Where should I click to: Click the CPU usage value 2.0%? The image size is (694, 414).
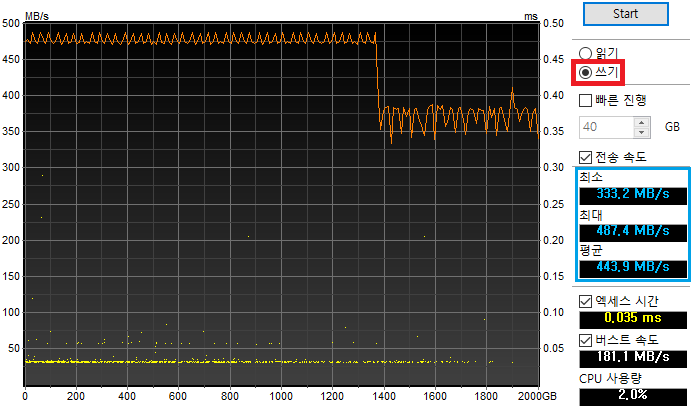632,396
